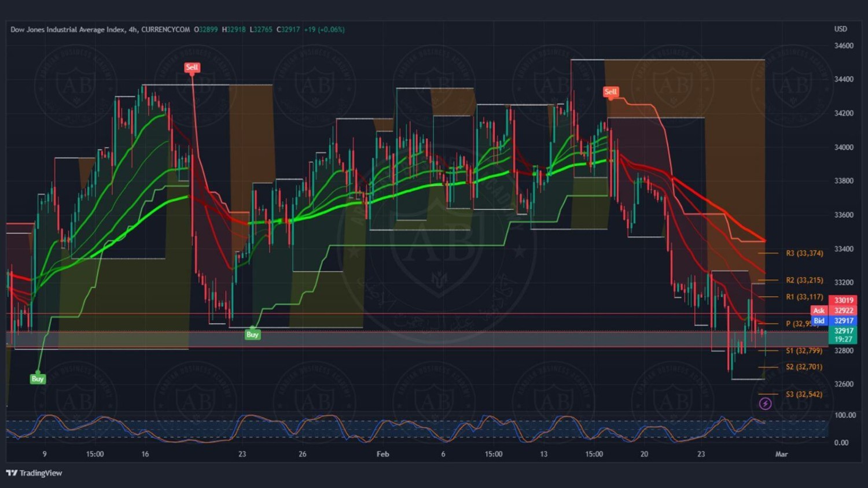Click the 32600 price axis label
This screenshot has width=868, height=488.
(x=843, y=384)
